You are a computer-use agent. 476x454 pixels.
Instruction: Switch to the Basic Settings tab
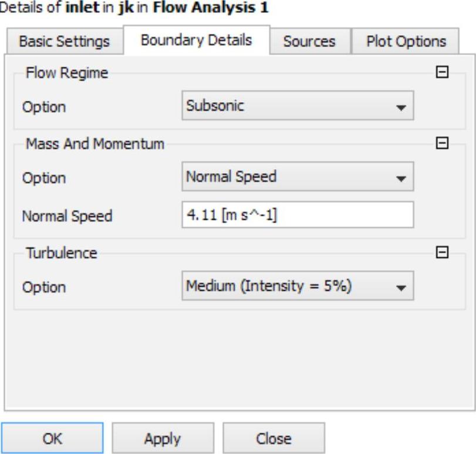click(64, 42)
